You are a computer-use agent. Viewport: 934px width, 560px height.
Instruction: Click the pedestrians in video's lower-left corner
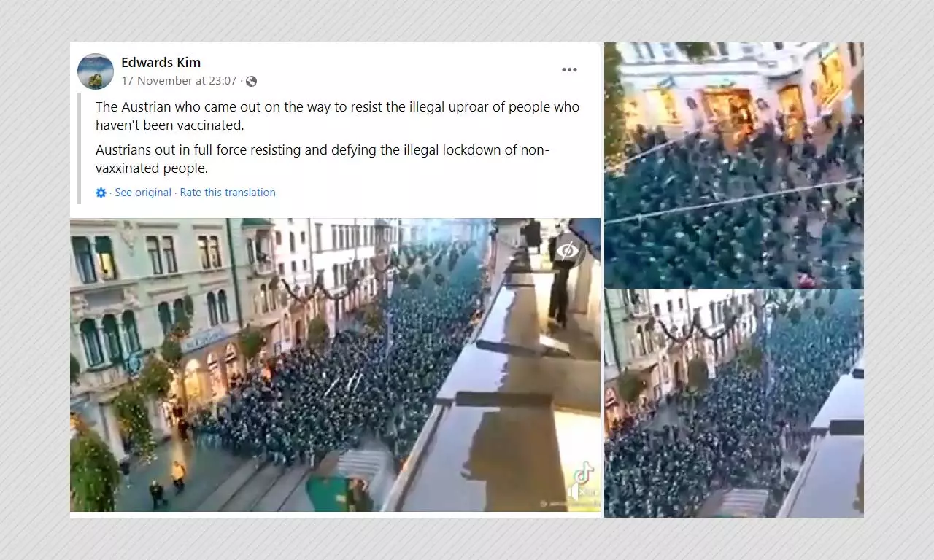pyautogui.click(x=166, y=485)
